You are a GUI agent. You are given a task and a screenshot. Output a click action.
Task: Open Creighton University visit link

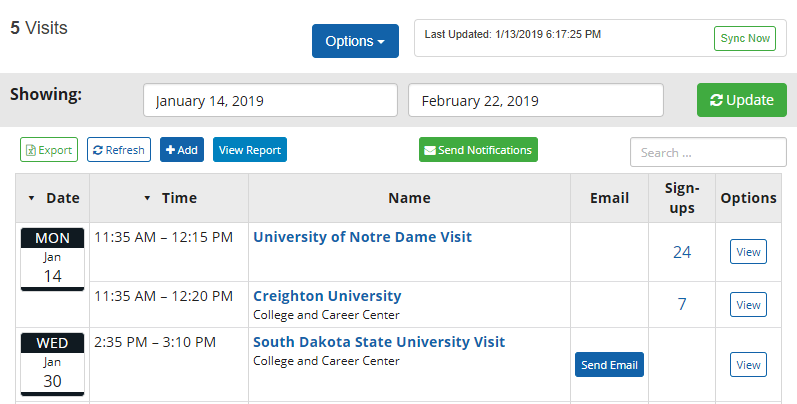tap(327, 296)
